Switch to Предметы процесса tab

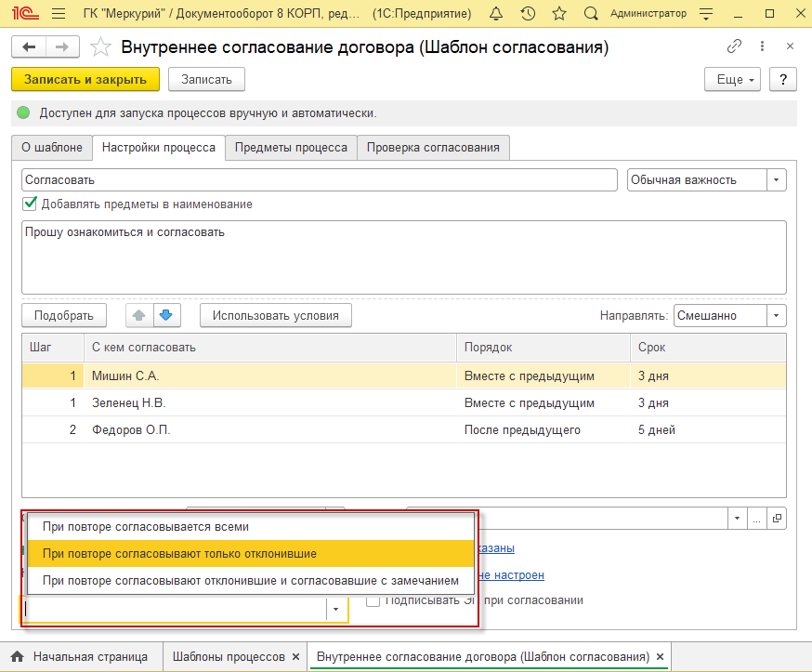(291, 148)
